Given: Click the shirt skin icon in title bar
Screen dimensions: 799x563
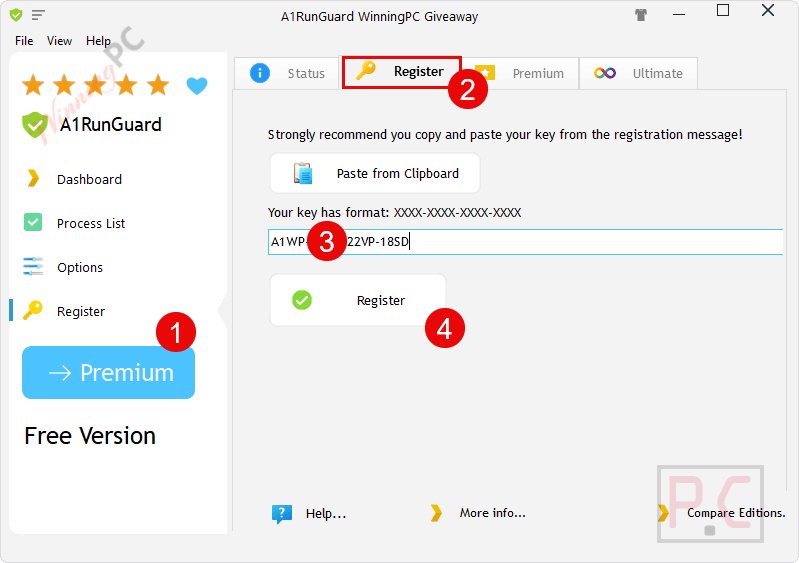Looking at the screenshot, I should 641,15.
